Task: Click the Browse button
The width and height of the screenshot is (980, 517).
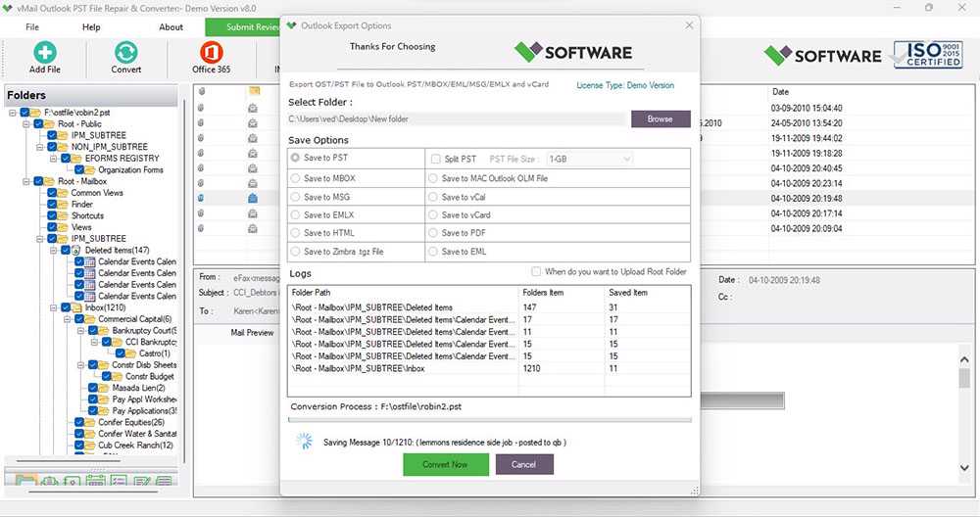Action: (x=661, y=118)
